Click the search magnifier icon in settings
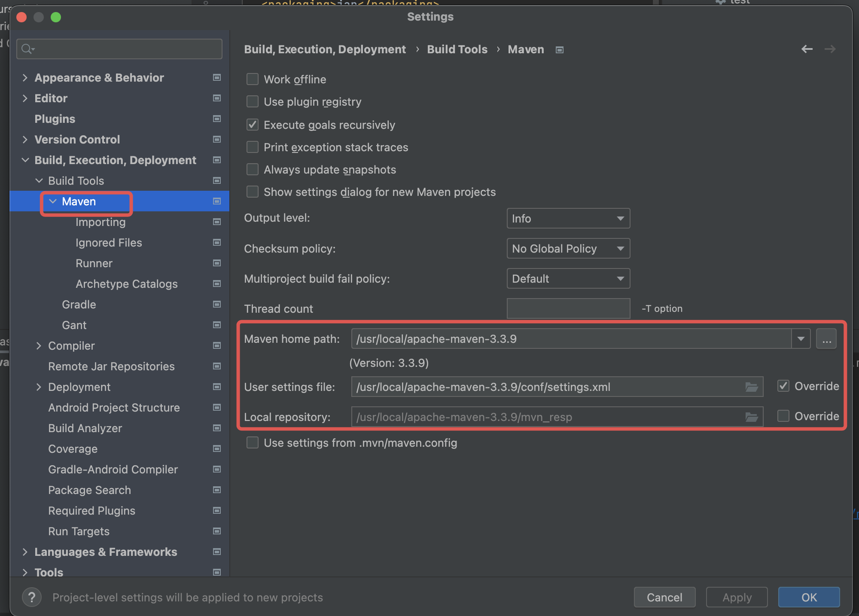 pos(27,49)
